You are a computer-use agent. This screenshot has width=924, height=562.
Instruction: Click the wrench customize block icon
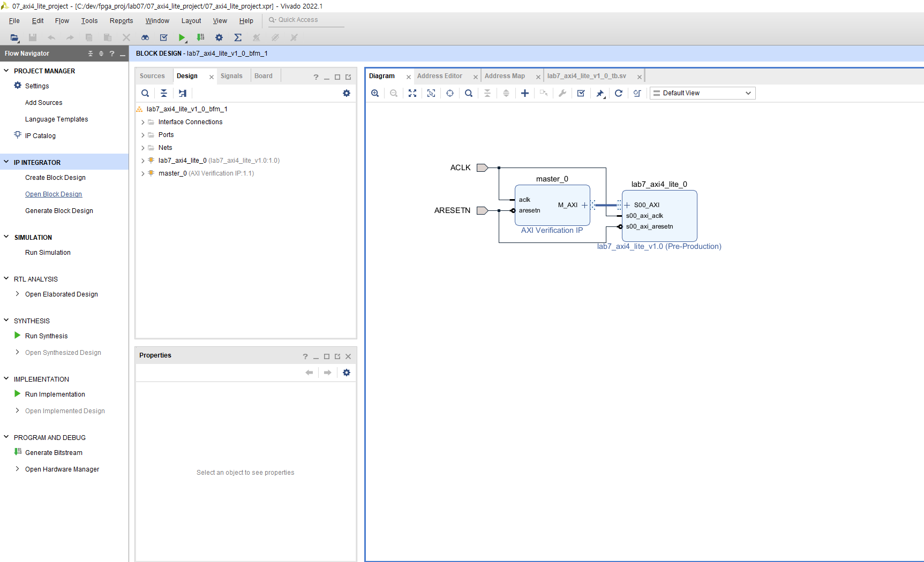pyautogui.click(x=562, y=93)
